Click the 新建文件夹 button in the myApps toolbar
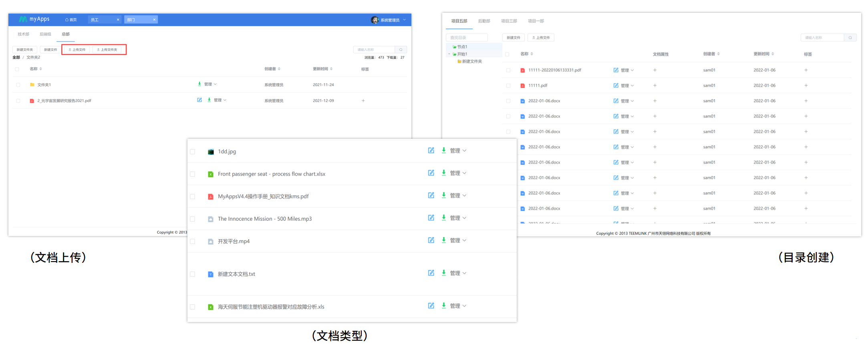Screen dimensions: 868x344 (x=25, y=50)
